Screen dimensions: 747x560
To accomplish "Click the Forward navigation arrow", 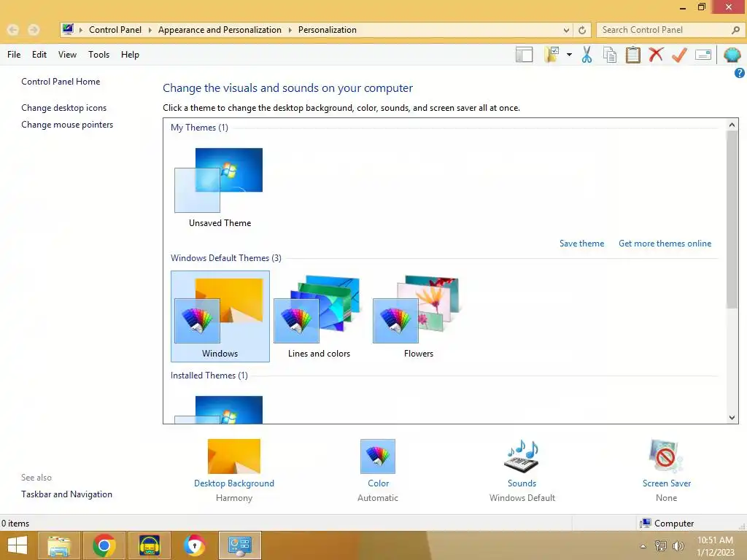I will (34, 30).
